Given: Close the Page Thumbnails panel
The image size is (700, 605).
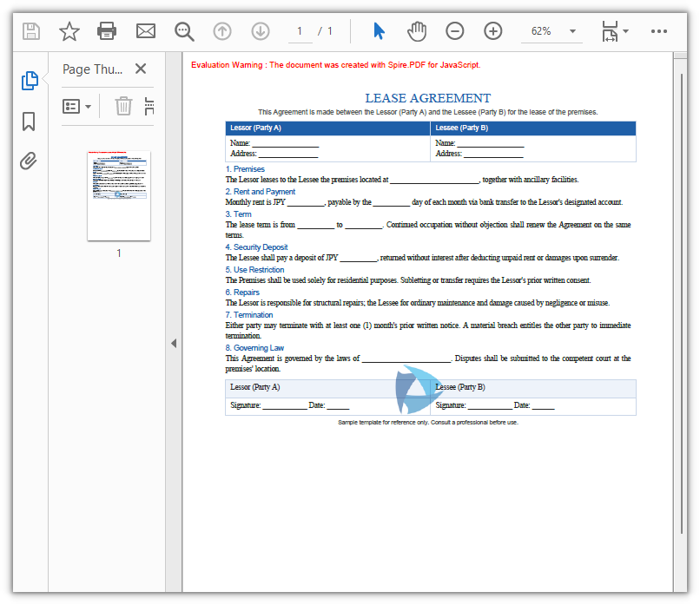Looking at the screenshot, I should tap(141, 69).
